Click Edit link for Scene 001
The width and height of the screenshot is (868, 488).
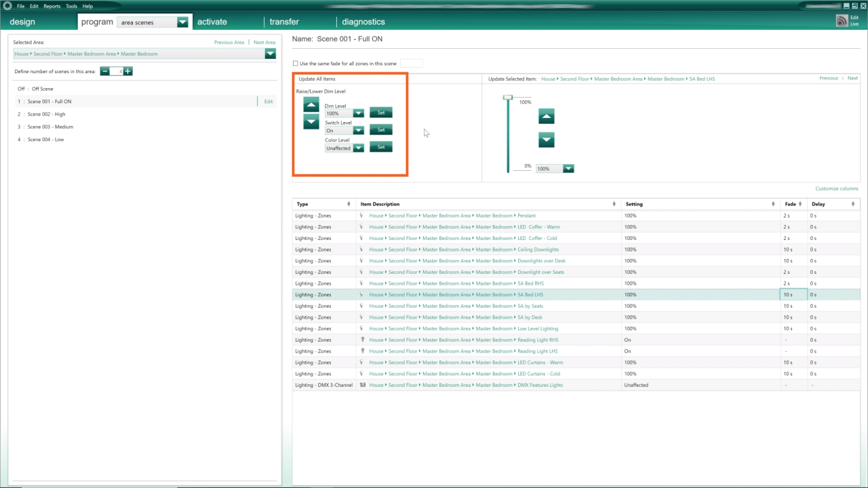point(269,102)
